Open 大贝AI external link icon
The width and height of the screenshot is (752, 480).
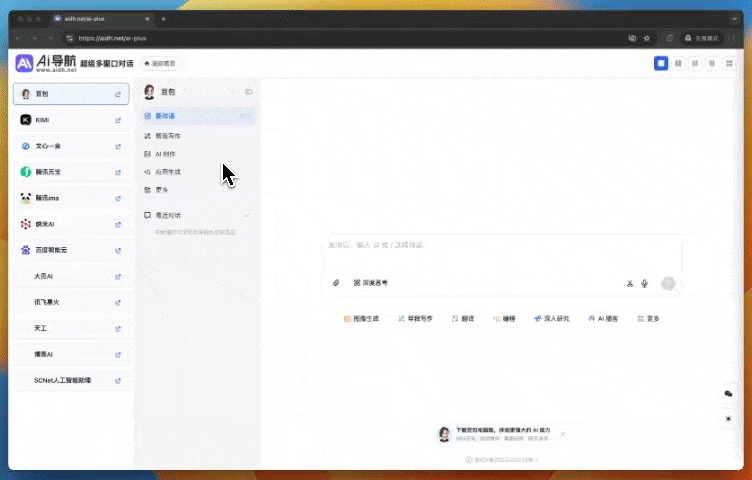tap(118, 277)
